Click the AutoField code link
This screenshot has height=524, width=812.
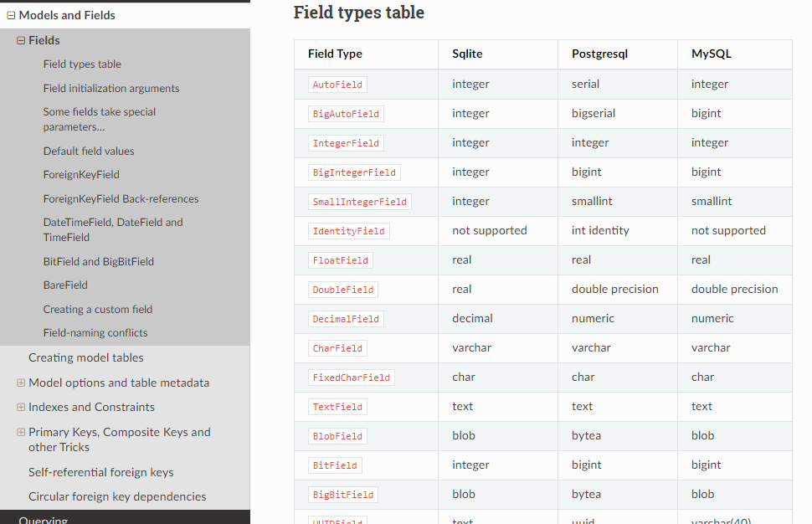coord(337,85)
